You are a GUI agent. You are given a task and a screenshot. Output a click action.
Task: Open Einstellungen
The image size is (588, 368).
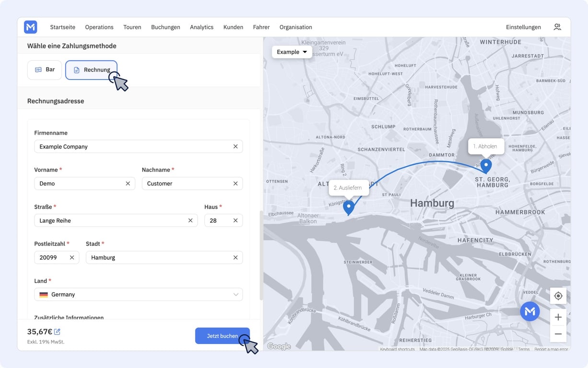pyautogui.click(x=523, y=27)
